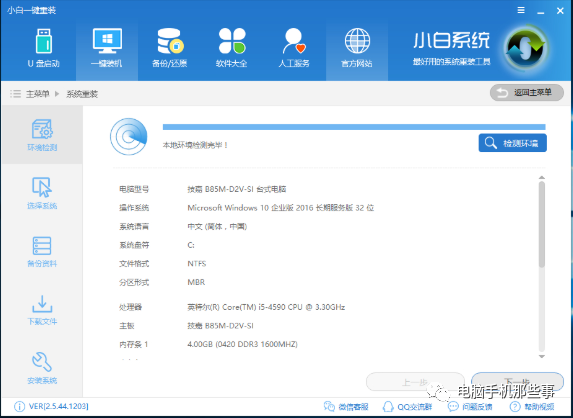This screenshot has height=418, width=573.
Task: Click the 本地环境检测完毕 status text
Action: (x=195, y=145)
